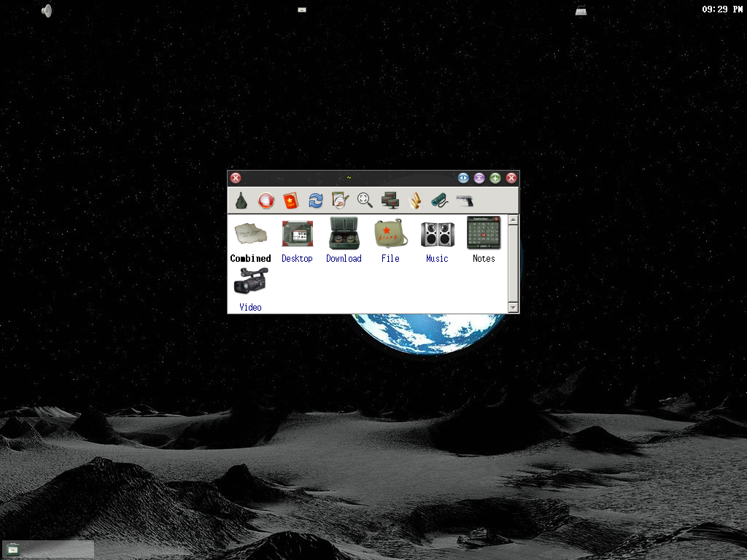Open the volume speaker icon in top panel
The height and width of the screenshot is (560, 747).
pos(47,10)
